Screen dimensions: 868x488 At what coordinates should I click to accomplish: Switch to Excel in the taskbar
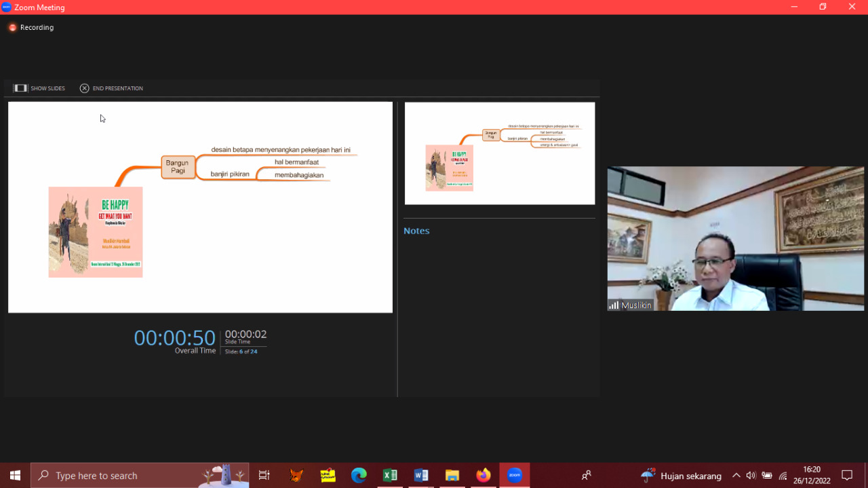pos(390,476)
